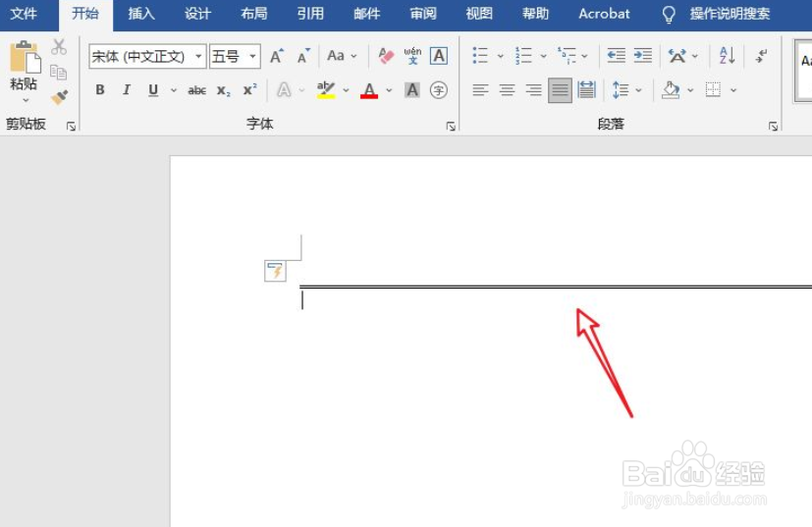Apply multilevel list icon
812x527 pixels.
point(567,55)
